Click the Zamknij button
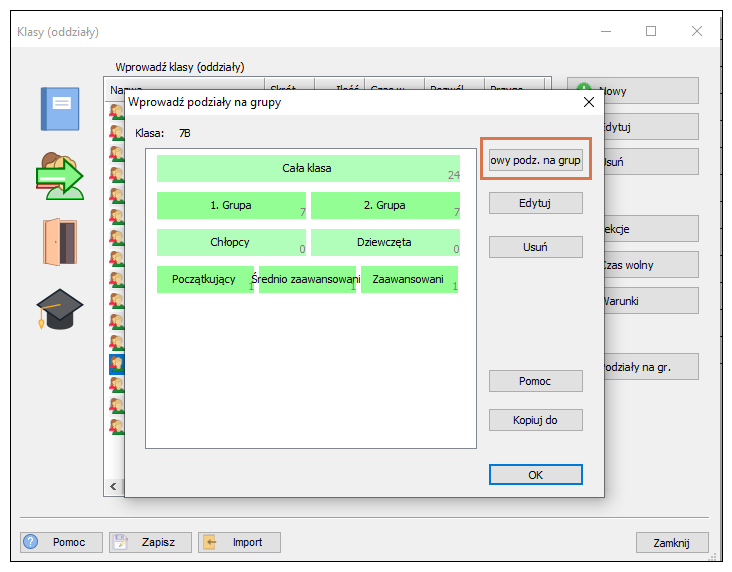This screenshot has height=572, width=732. click(672, 543)
